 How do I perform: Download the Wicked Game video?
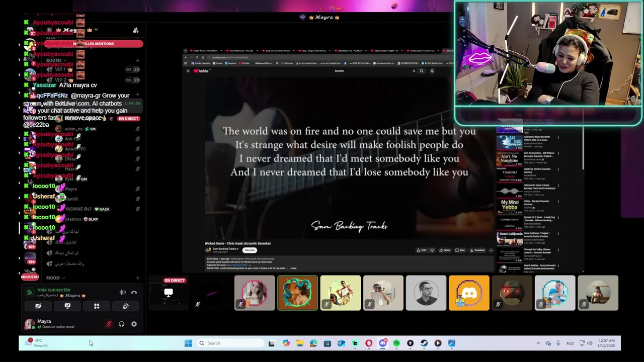477,250
